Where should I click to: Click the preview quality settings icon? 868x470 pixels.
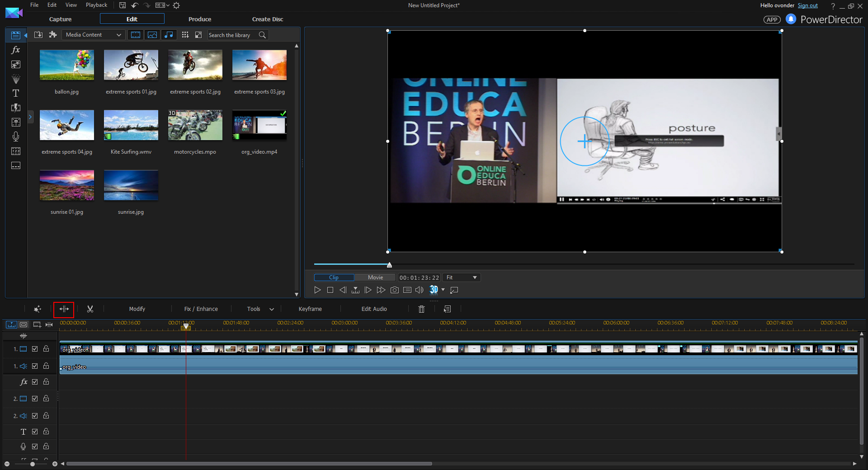point(407,290)
